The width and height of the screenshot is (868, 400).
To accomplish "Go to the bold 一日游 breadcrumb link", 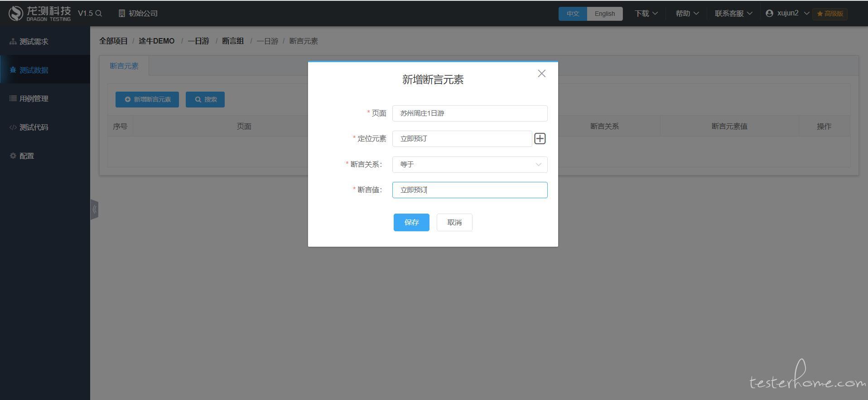I will tap(198, 41).
